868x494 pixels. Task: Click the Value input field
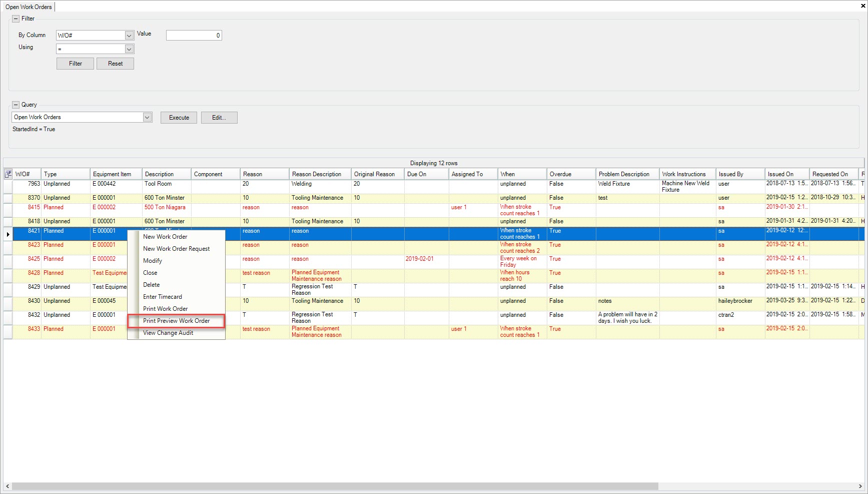(194, 36)
